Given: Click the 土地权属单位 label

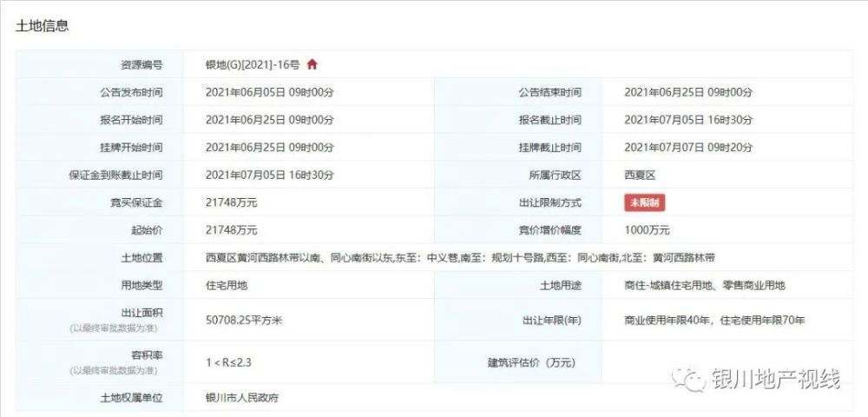Looking at the screenshot, I should (131, 398).
